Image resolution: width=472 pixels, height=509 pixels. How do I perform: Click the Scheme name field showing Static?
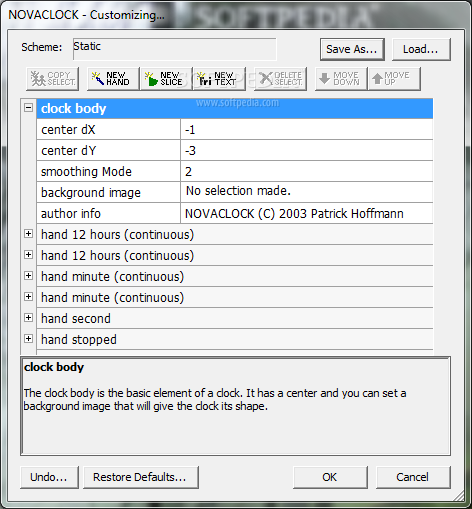(x=174, y=49)
